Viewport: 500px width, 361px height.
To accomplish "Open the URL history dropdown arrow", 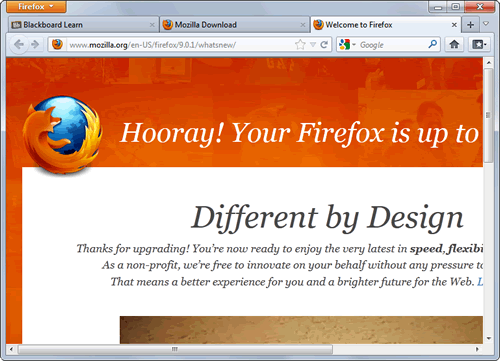I will point(313,45).
